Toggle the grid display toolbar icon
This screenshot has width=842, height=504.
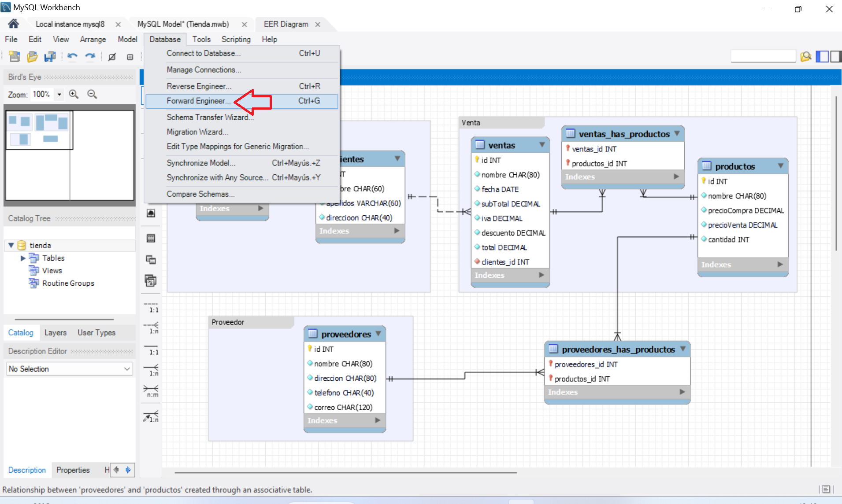pos(112,56)
